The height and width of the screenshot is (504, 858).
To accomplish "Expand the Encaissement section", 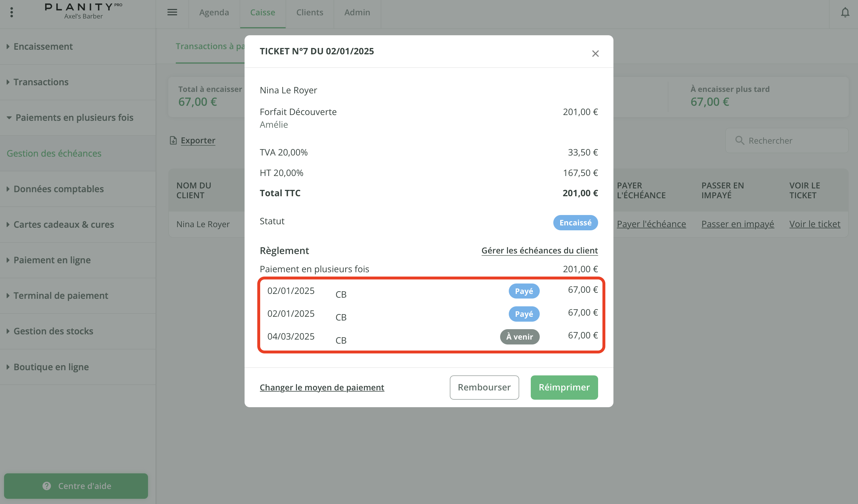I will pyautogui.click(x=43, y=47).
